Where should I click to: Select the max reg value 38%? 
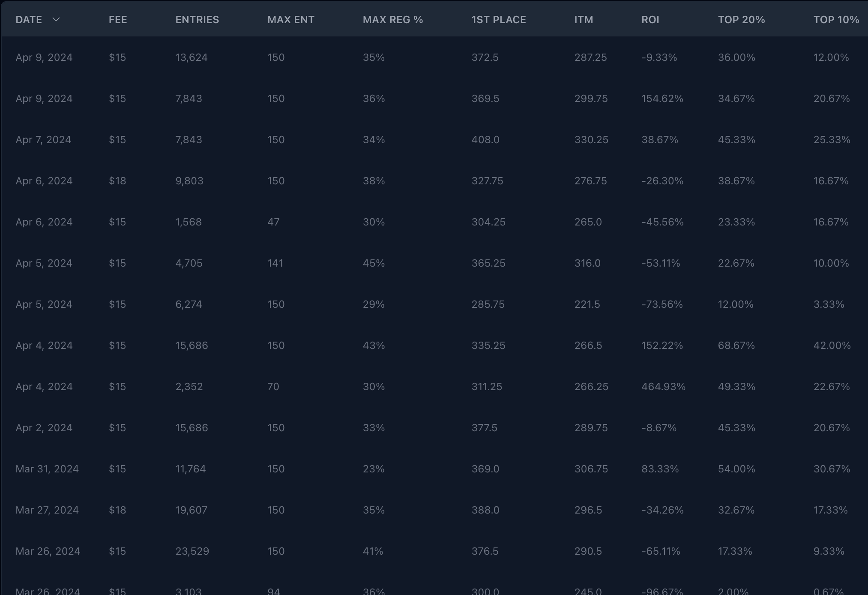(374, 181)
